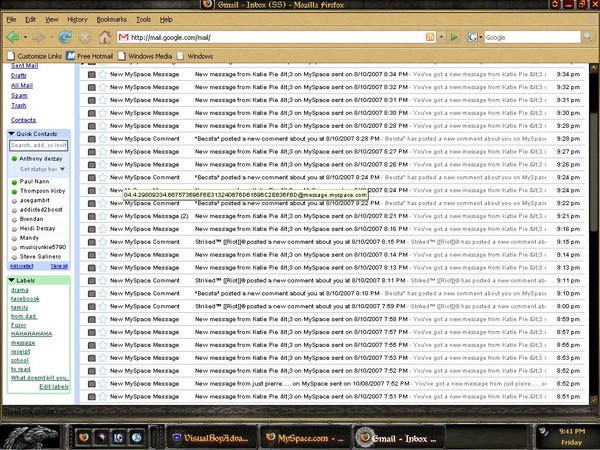Select checkbox for 9:31 pm message
The width and height of the screenshot is (600, 450).
pyautogui.click(x=91, y=100)
